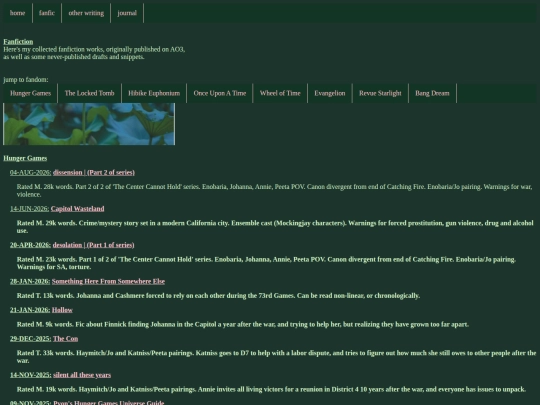Screen dimensions: 540x405
Task: Click the 'Rated M. 19k words' description
Action: point(271,390)
